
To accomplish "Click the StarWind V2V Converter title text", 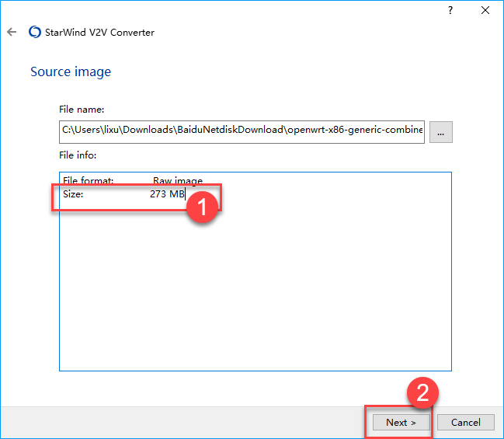I will [99, 33].
